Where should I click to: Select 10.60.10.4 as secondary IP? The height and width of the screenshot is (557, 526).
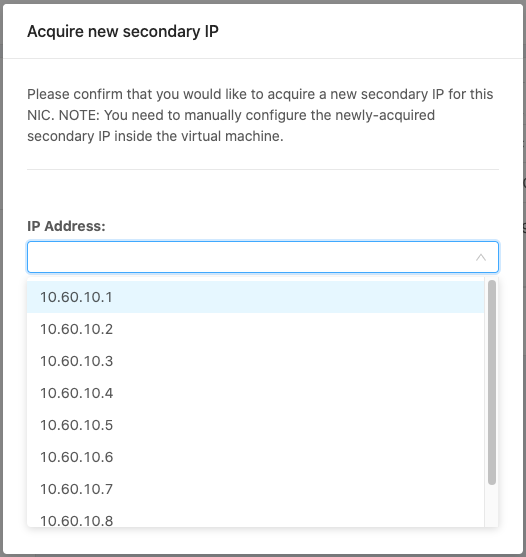256,393
